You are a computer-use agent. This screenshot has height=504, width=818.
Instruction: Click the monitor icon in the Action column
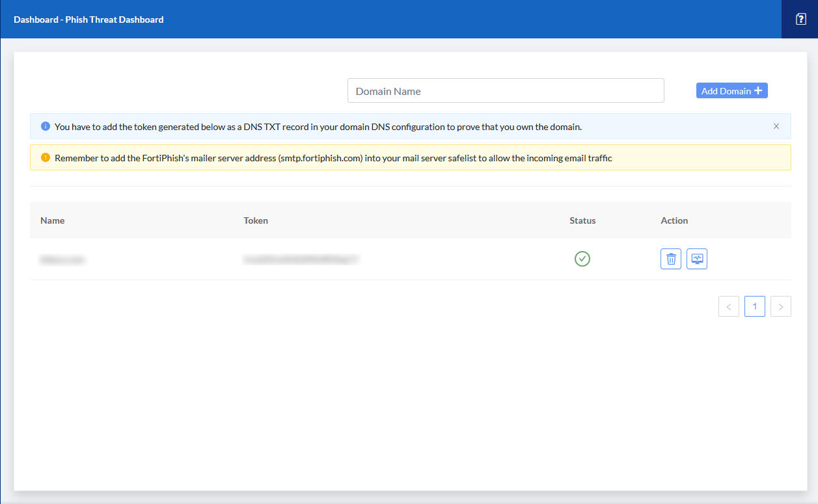697,259
